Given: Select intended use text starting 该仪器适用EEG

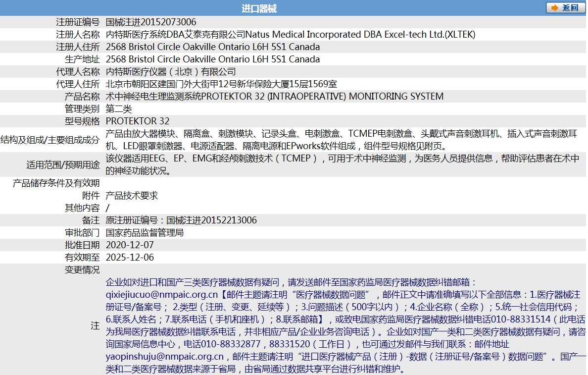Looking at the screenshot, I should 343,164.
